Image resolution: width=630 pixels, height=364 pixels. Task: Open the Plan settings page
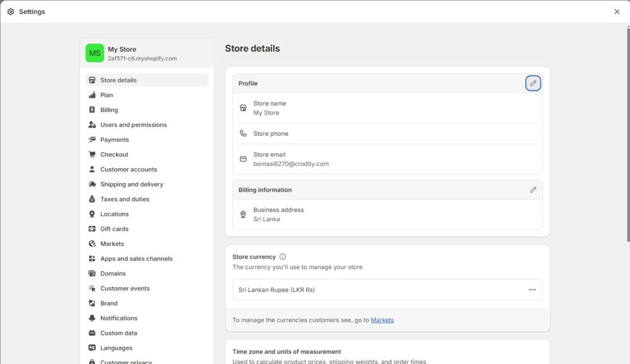tap(107, 95)
